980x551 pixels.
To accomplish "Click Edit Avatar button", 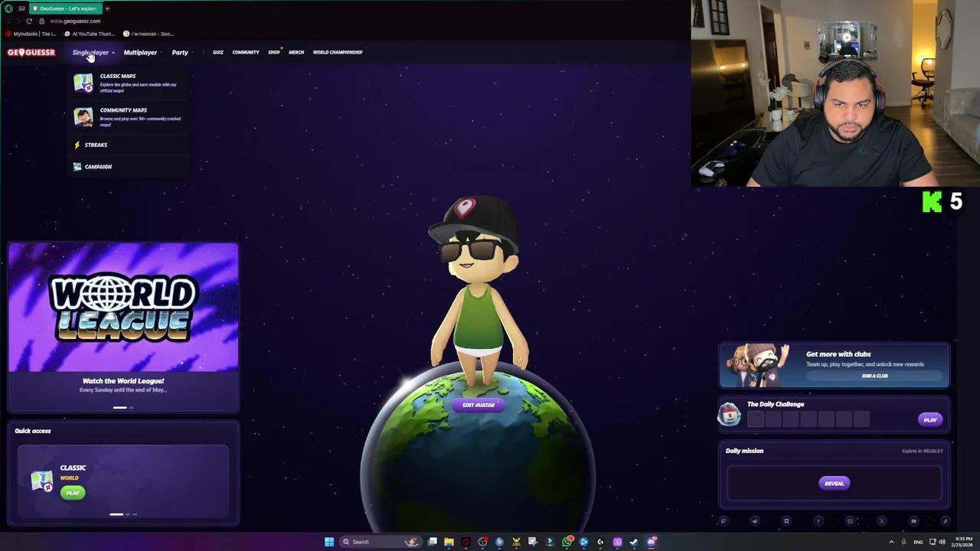I will click(479, 405).
